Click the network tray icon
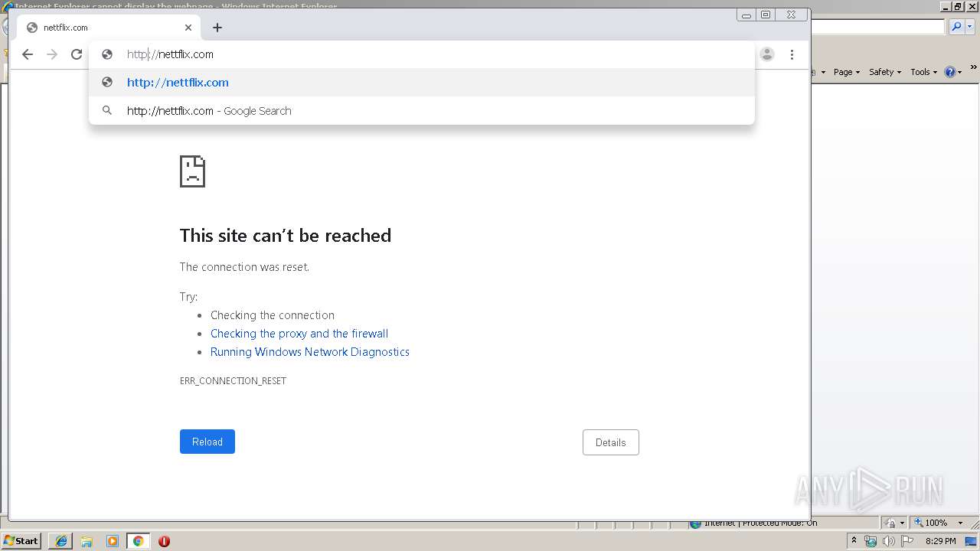This screenshot has height=551, width=980. [x=871, y=541]
